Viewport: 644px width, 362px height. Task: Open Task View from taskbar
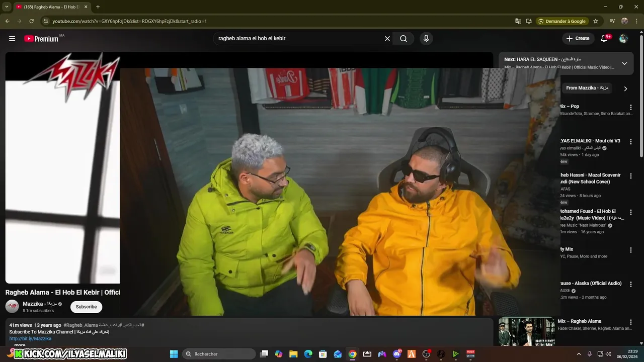pyautogui.click(x=264, y=354)
